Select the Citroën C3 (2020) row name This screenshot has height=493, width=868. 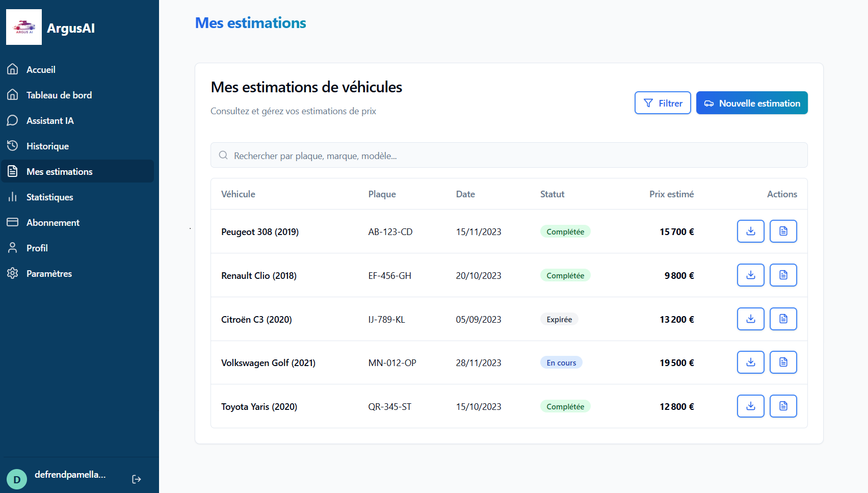[256, 319]
